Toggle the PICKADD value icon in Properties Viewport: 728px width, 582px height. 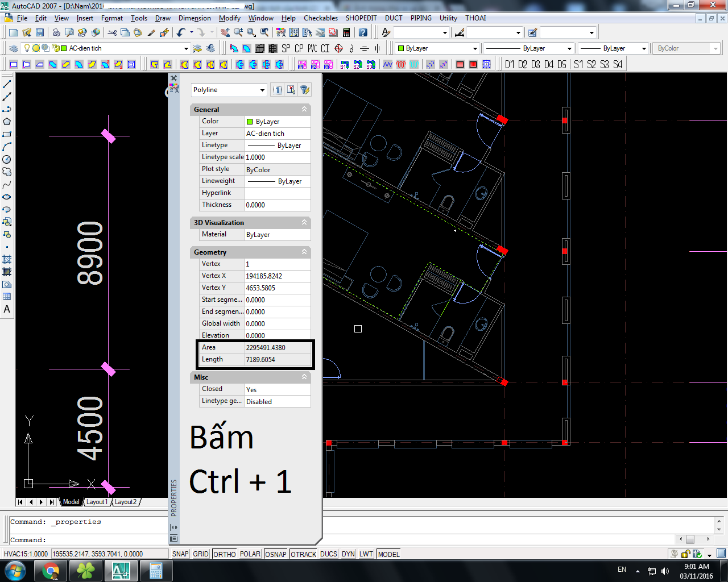[x=278, y=90]
